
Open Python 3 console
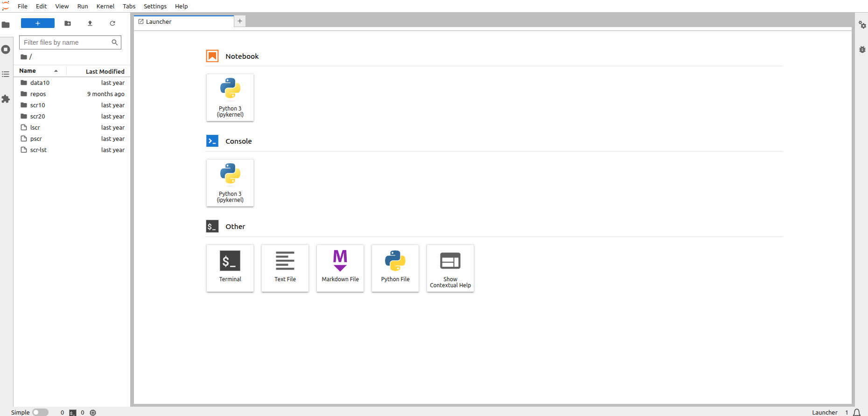[230, 183]
